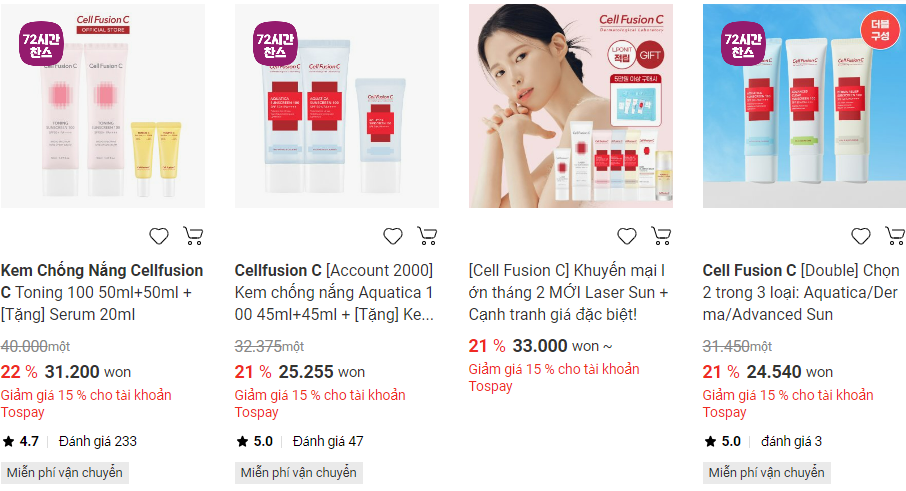This screenshot has height=491, width=906.
Task: Add Cell Fusion C Double to cart
Action: click(x=895, y=236)
